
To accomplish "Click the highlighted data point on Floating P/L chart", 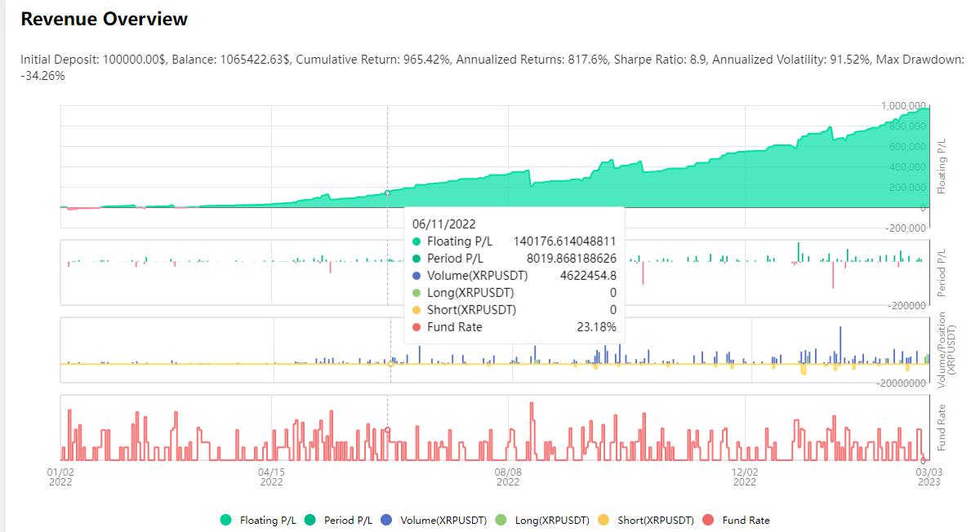I will (x=387, y=193).
